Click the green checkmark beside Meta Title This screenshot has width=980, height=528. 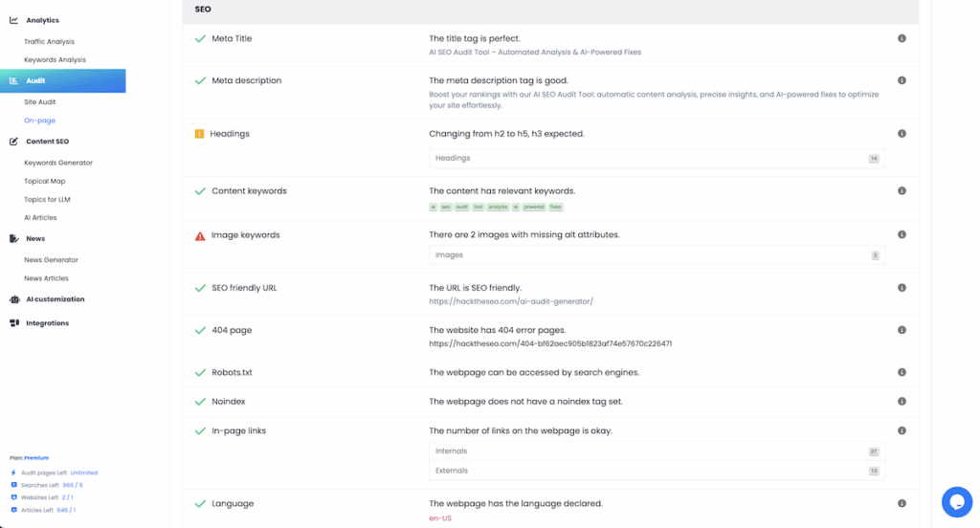[200, 39]
